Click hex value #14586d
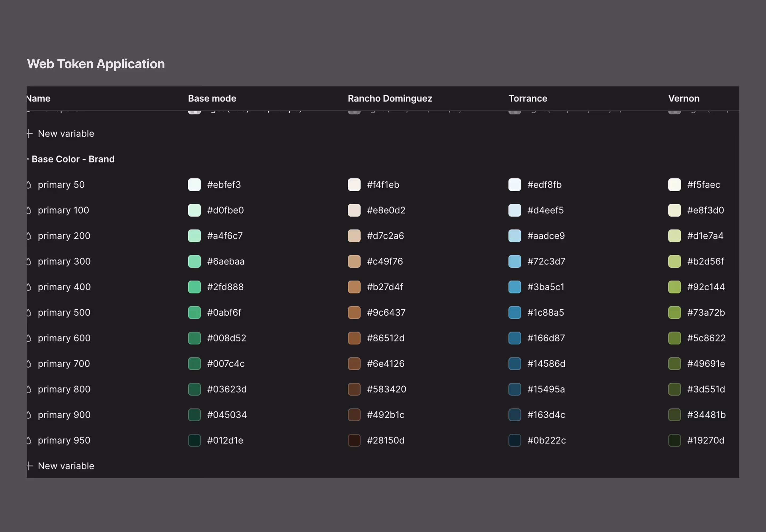 click(x=546, y=364)
